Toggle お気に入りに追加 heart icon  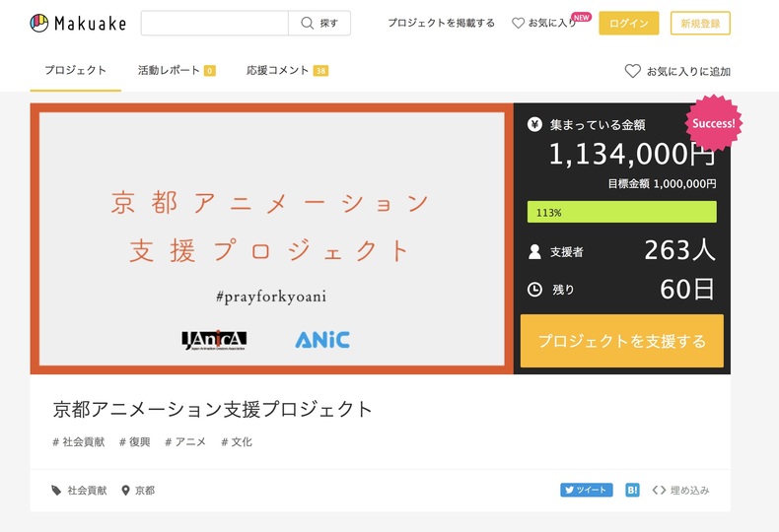coord(632,71)
